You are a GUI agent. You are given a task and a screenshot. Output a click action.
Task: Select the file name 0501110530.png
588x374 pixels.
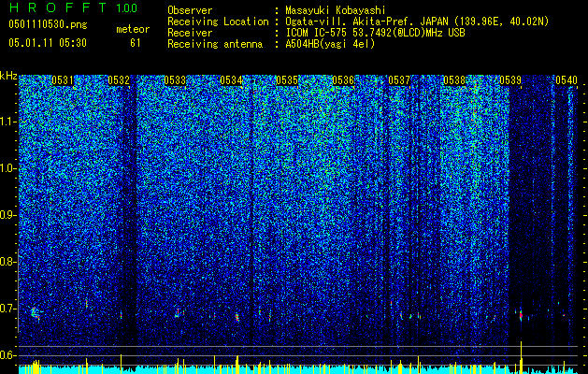[x=48, y=25]
